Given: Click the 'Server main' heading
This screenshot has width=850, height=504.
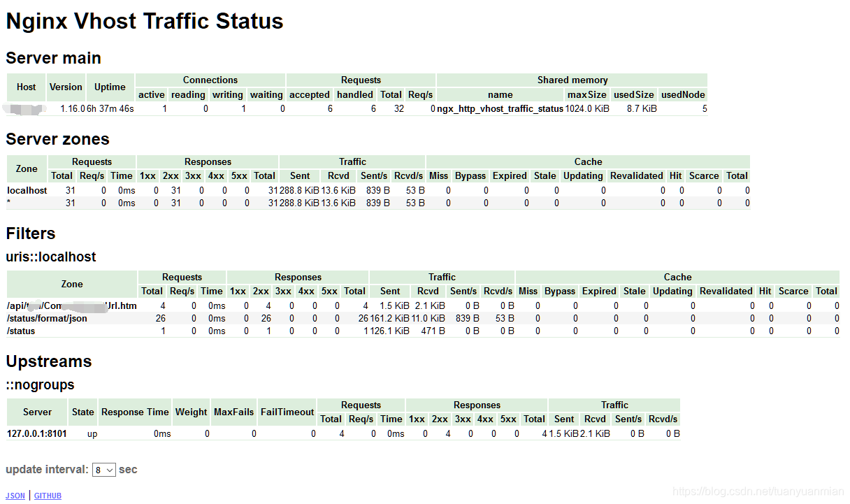Looking at the screenshot, I should point(53,58).
